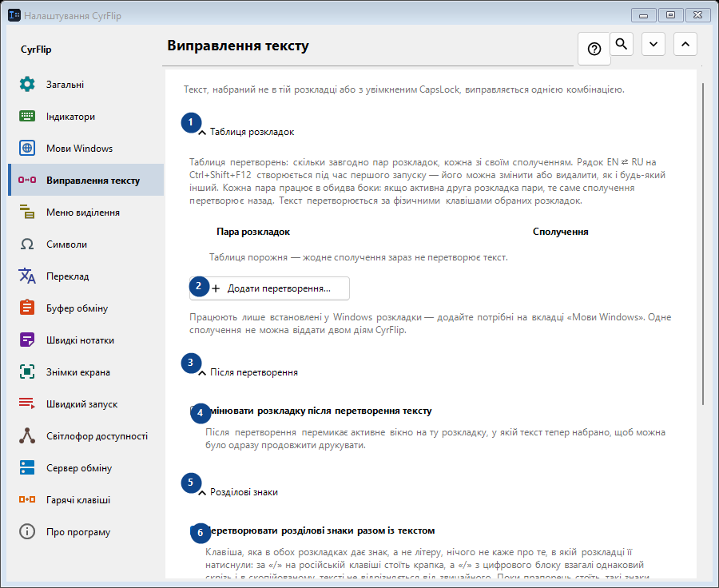Screen dimensions: 719x588
Task: Click the magnifier search button
Action: coord(622,44)
